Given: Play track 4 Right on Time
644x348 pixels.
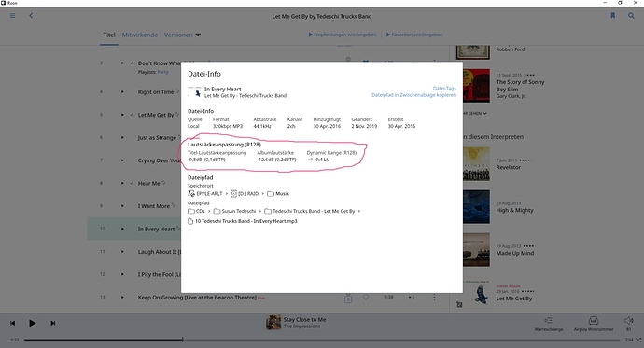Looking at the screenshot, I should click(122, 92).
